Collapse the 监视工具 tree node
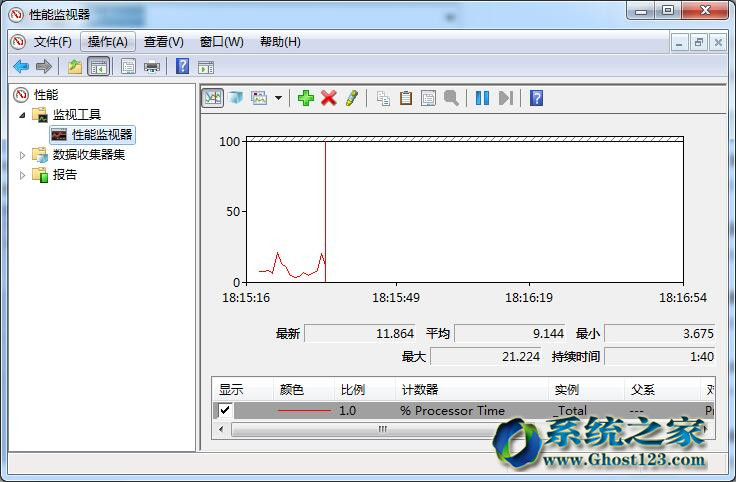This screenshot has width=736, height=482. [22, 115]
